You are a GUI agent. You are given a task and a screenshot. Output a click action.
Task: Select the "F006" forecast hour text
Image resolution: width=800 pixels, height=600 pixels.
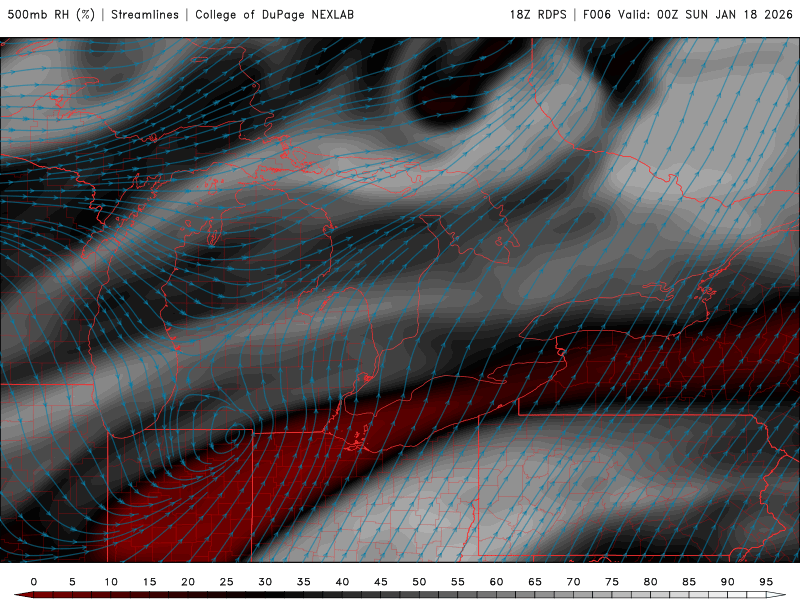tap(597, 14)
